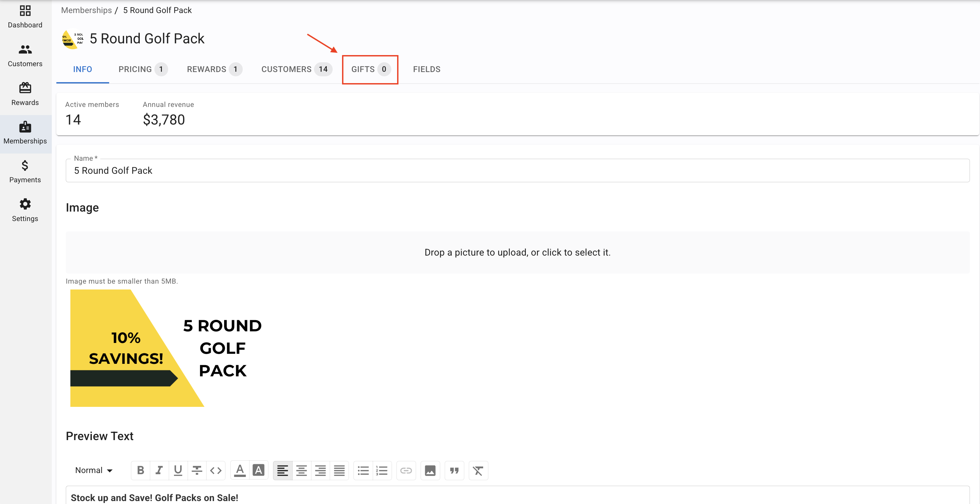Screen dimensions: 980x504
Task: Insert a code block in editor
Action: [x=216, y=470]
